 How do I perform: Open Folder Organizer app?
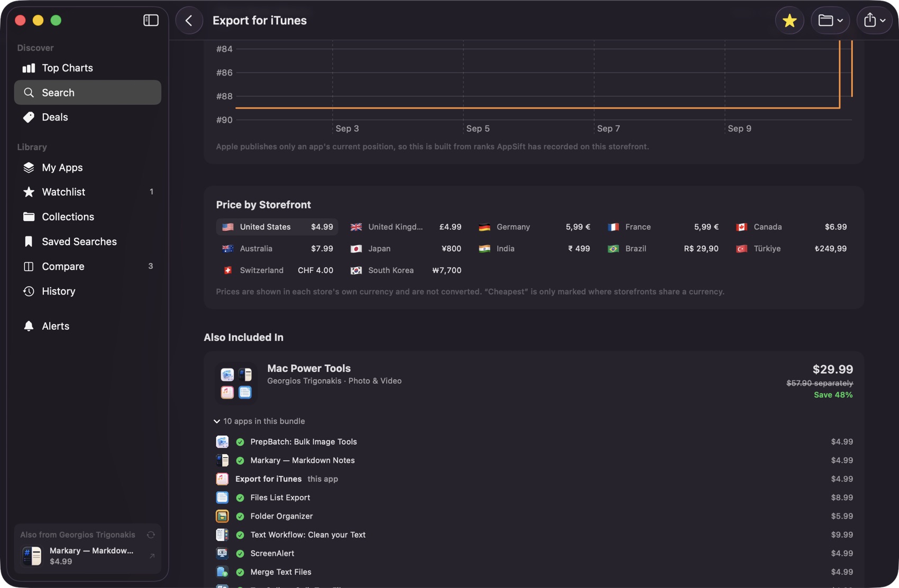534,516
